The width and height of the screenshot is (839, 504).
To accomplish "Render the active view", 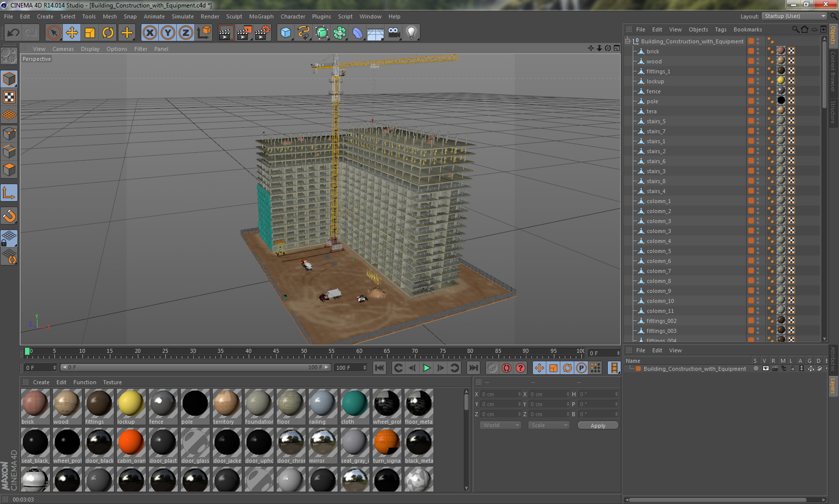I will click(x=226, y=33).
